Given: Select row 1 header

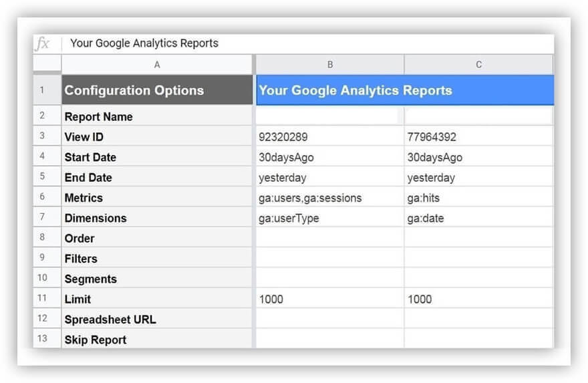Looking at the screenshot, I should (x=47, y=90).
